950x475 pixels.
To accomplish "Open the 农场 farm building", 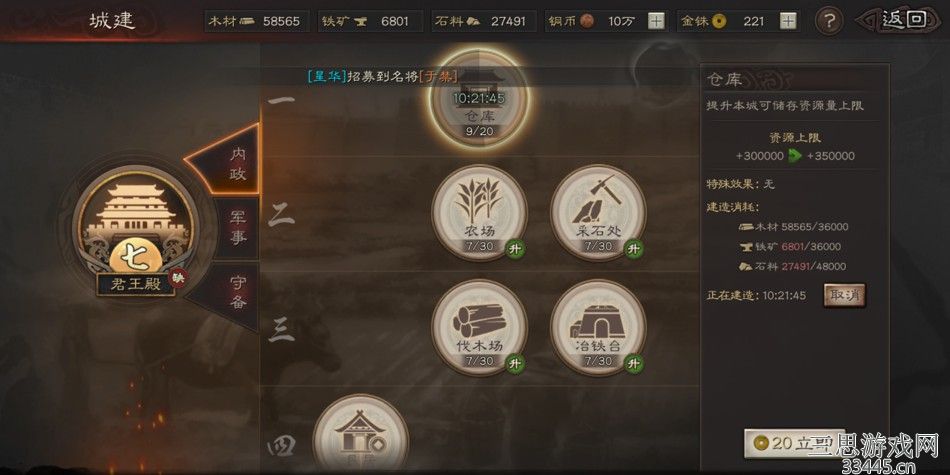I will (x=479, y=213).
